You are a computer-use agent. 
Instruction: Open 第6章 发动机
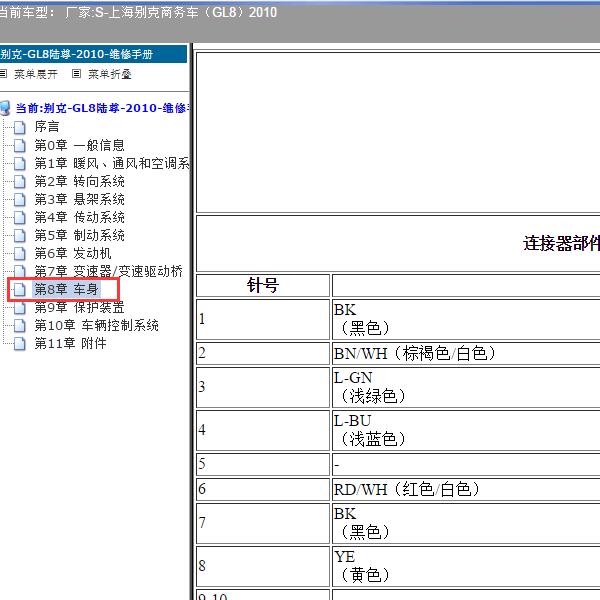pos(73,253)
